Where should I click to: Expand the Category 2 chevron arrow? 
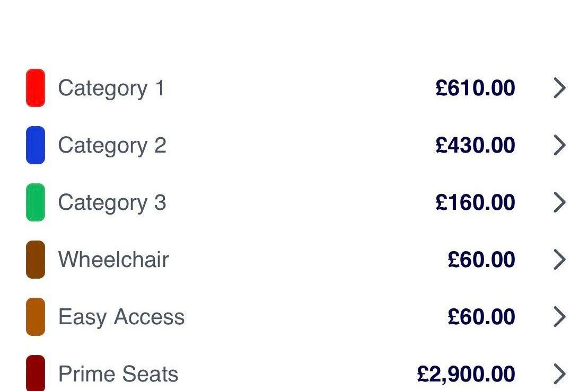559,145
